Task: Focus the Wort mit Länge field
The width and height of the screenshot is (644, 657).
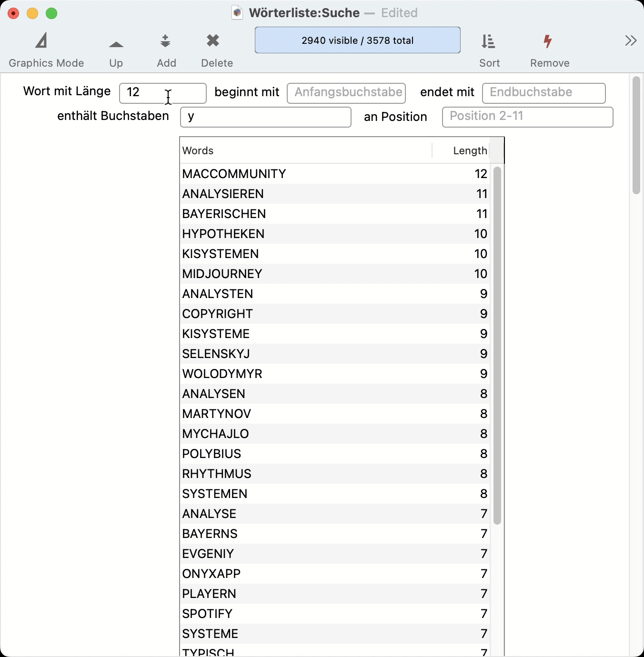Action: coord(163,93)
